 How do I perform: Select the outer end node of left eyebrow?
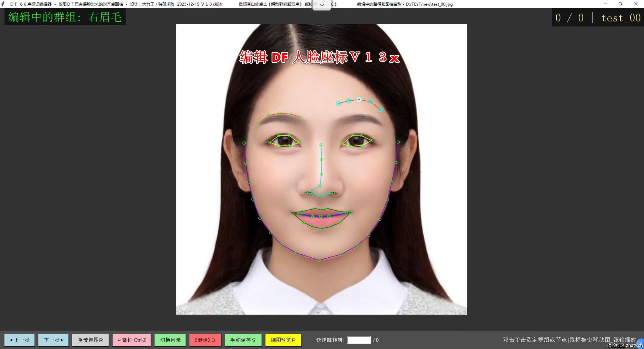(x=259, y=124)
